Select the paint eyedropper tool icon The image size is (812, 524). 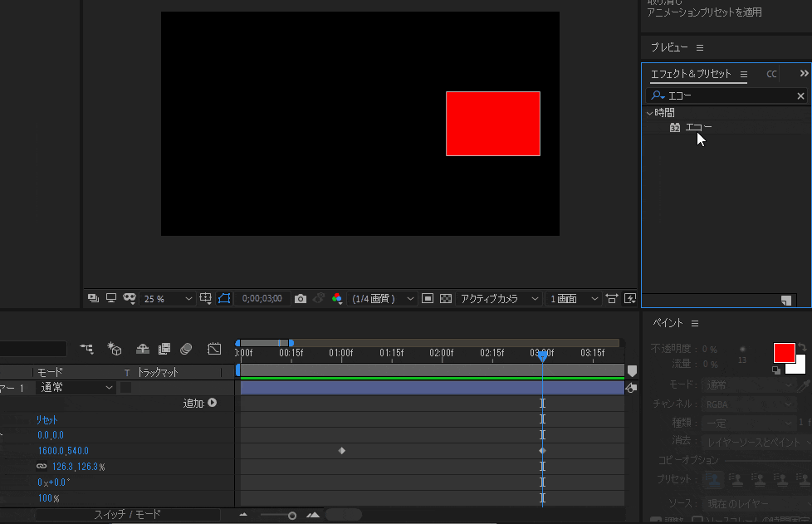803,385
